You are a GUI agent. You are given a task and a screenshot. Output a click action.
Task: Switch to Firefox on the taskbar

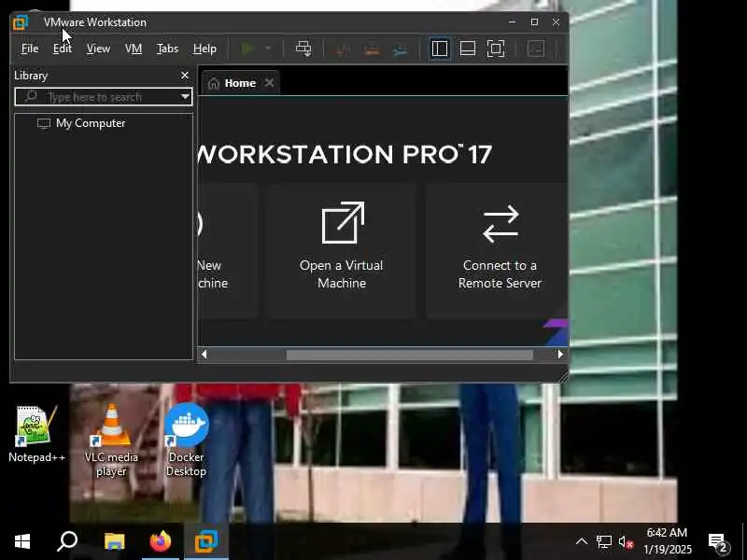tap(160, 541)
